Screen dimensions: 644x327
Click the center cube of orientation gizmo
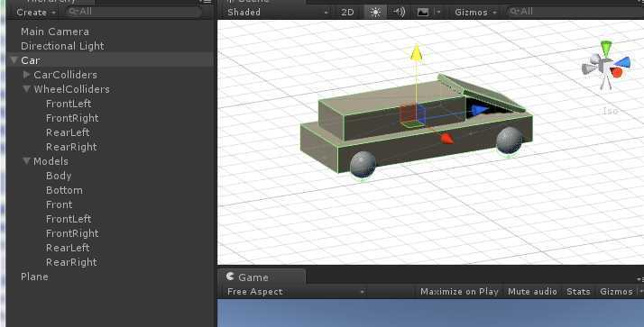pos(606,66)
